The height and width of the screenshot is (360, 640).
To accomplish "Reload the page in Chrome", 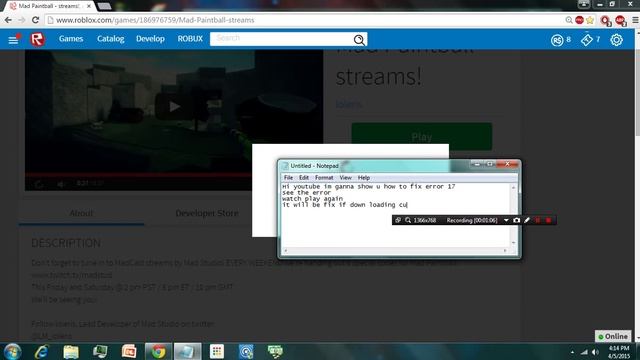I will 36,20.
